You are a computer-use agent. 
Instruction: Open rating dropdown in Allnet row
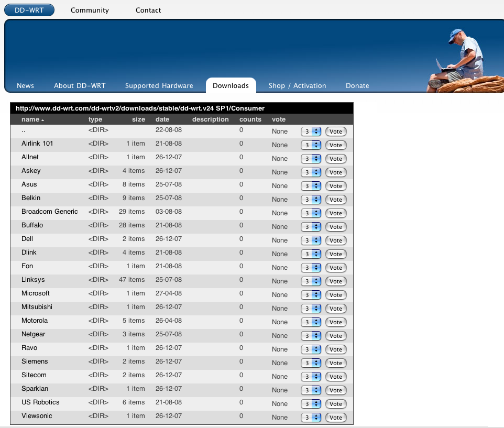pyautogui.click(x=311, y=159)
